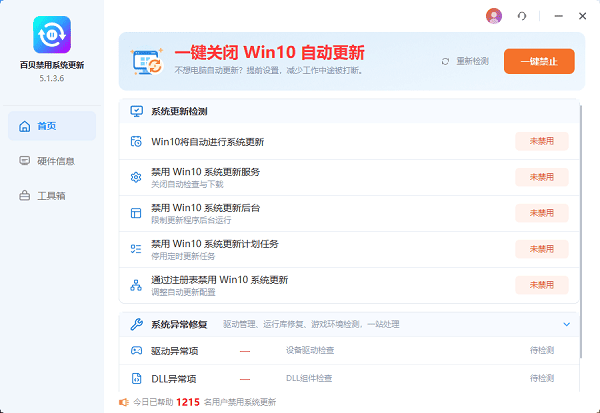This screenshot has height=413, width=600.
Task: Click the user avatar icon
Action: (494, 16)
